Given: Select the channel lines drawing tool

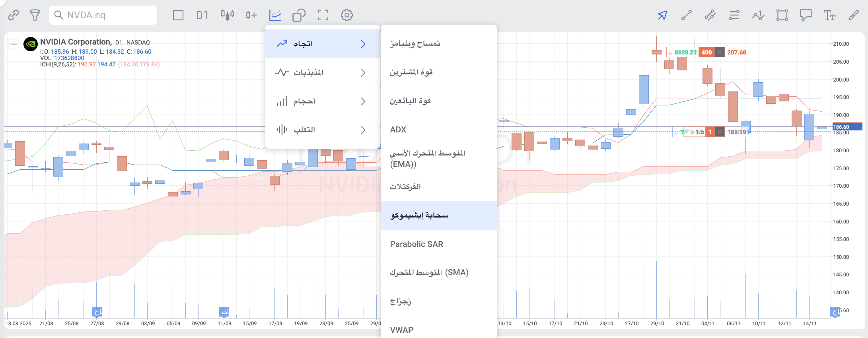Looking at the screenshot, I should pyautogui.click(x=710, y=15).
